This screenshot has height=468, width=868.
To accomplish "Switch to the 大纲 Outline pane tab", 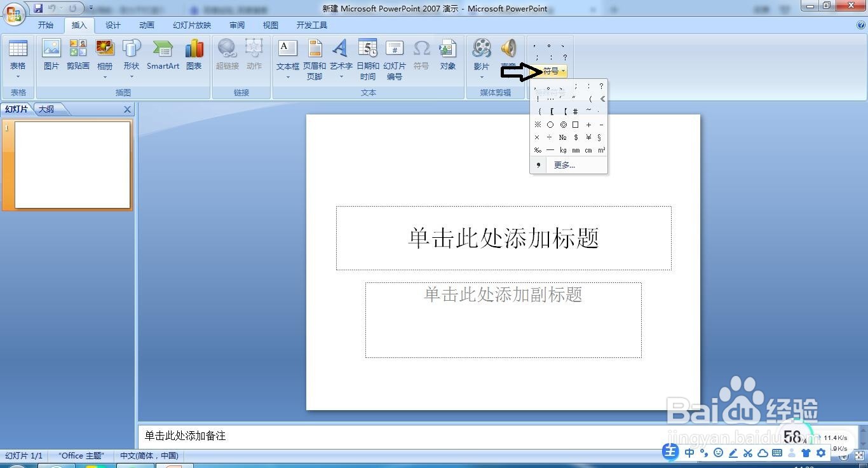I will 46,109.
